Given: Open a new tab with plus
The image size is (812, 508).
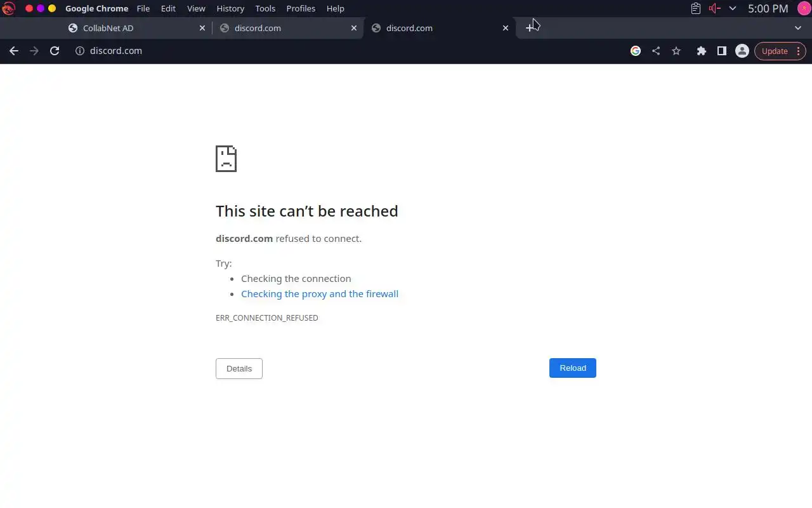Looking at the screenshot, I should point(530,28).
